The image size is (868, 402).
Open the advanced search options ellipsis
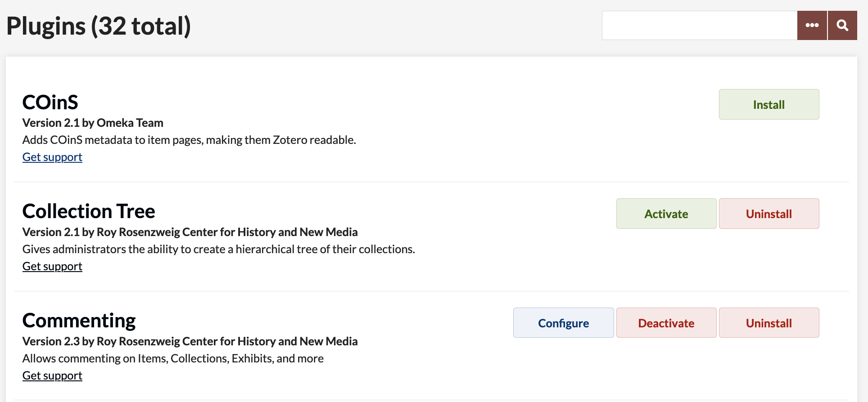click(x=812, y=26)
